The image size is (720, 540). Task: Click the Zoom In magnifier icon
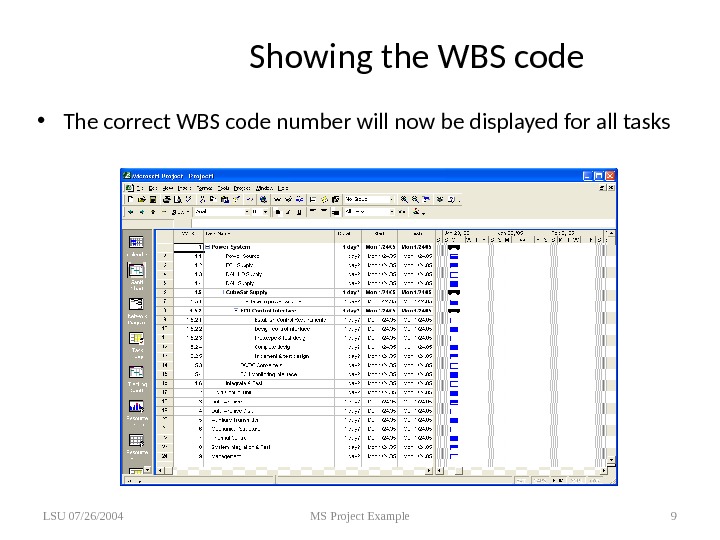pos(404,199)
